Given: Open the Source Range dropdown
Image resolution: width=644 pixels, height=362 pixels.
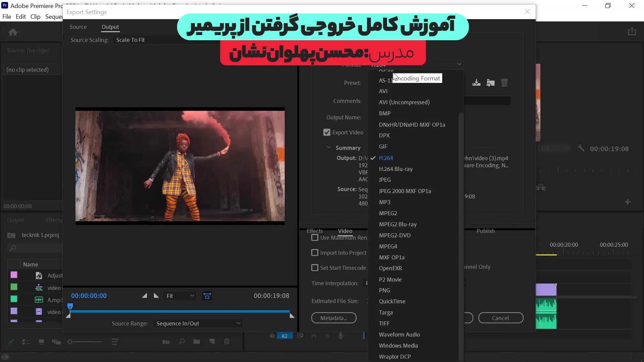Looking at the screenshot, I should 198,323.
